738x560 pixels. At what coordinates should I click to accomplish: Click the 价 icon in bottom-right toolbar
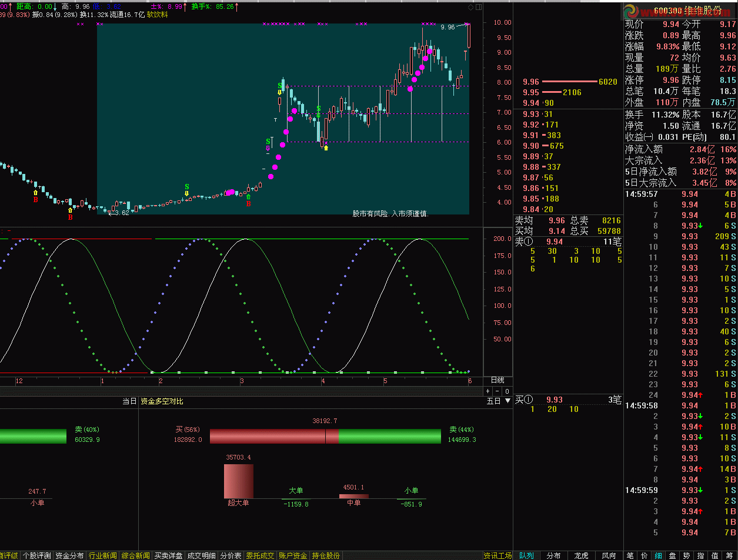tap(645, 555)
